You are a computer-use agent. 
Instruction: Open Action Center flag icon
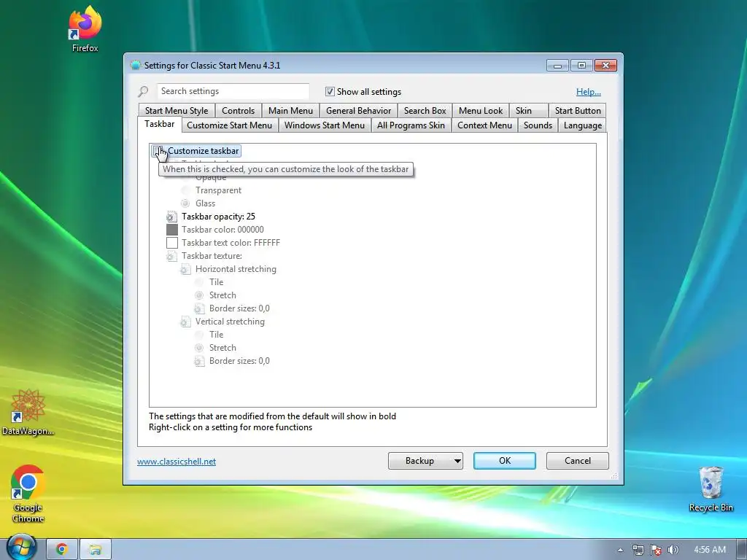click(656, 550)
